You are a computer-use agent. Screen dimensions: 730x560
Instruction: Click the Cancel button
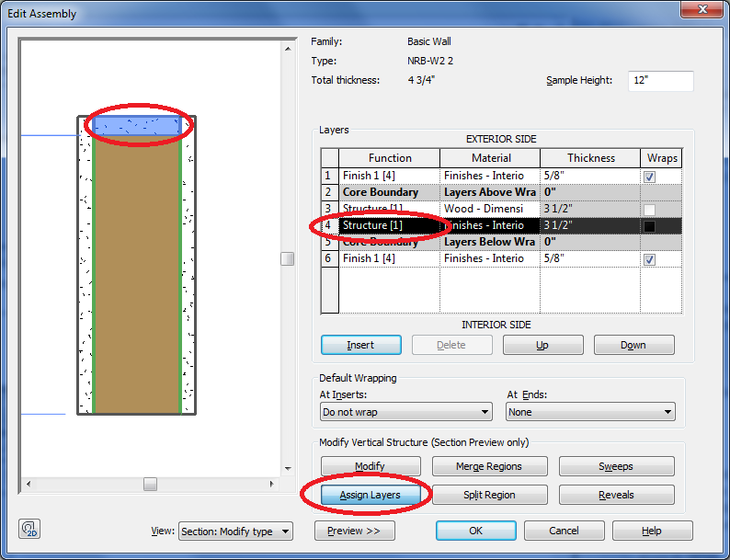[565, 531]
